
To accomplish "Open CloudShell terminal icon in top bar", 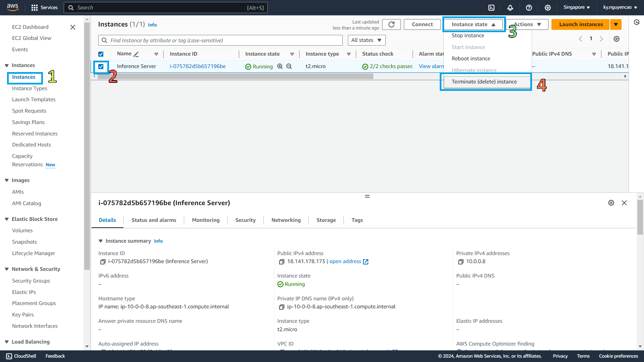I will pos(491,8).
